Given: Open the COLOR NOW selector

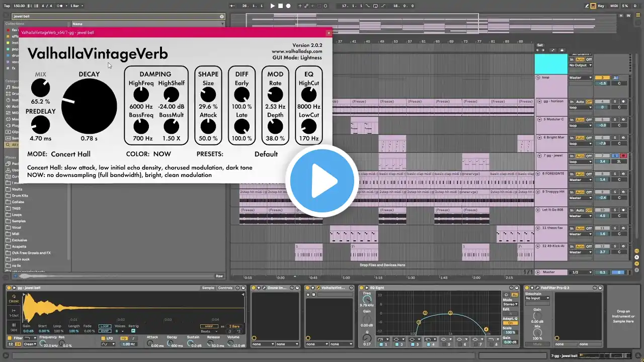Looking at the screenshot, I should (162, 154).
